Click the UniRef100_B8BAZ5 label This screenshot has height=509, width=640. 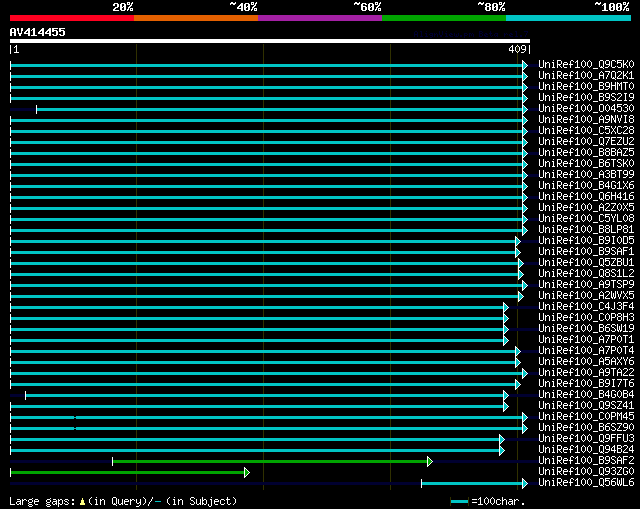coord(586,153)
